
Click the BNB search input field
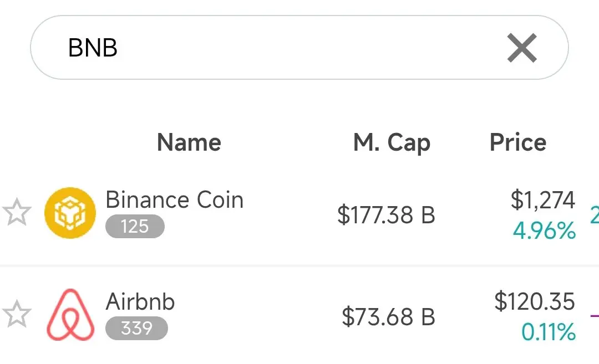point(277,48)
